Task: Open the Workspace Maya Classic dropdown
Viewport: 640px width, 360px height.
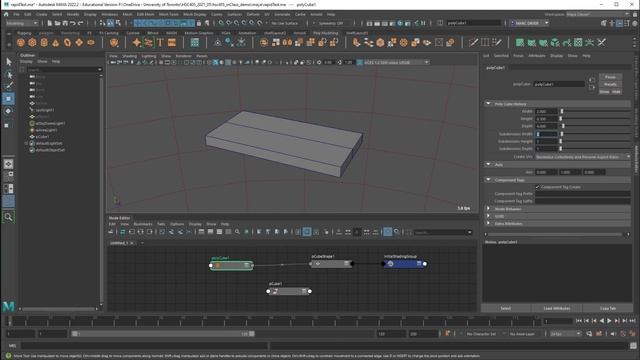Action: coord(598,14)
